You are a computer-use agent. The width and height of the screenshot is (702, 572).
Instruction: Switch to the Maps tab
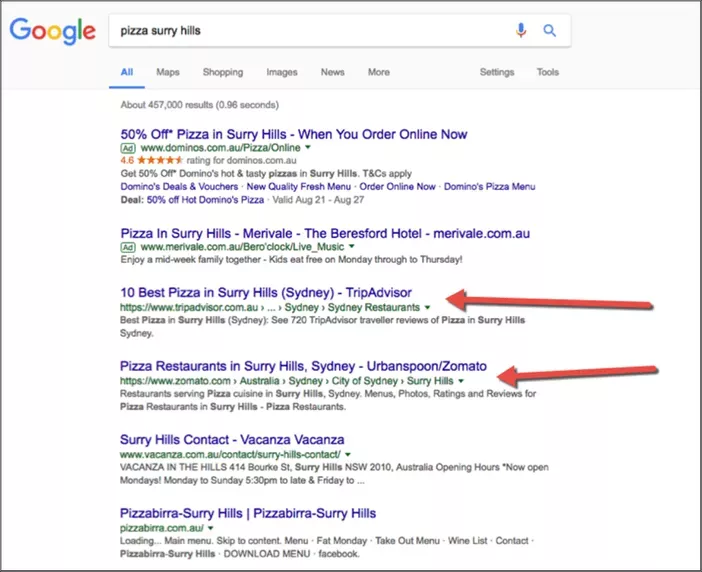(167, 72)
